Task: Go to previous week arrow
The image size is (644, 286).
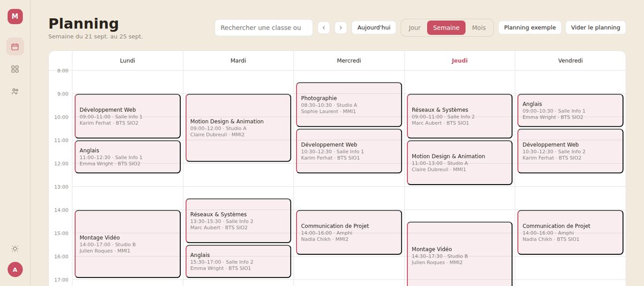Action: (x=324, y=28)
